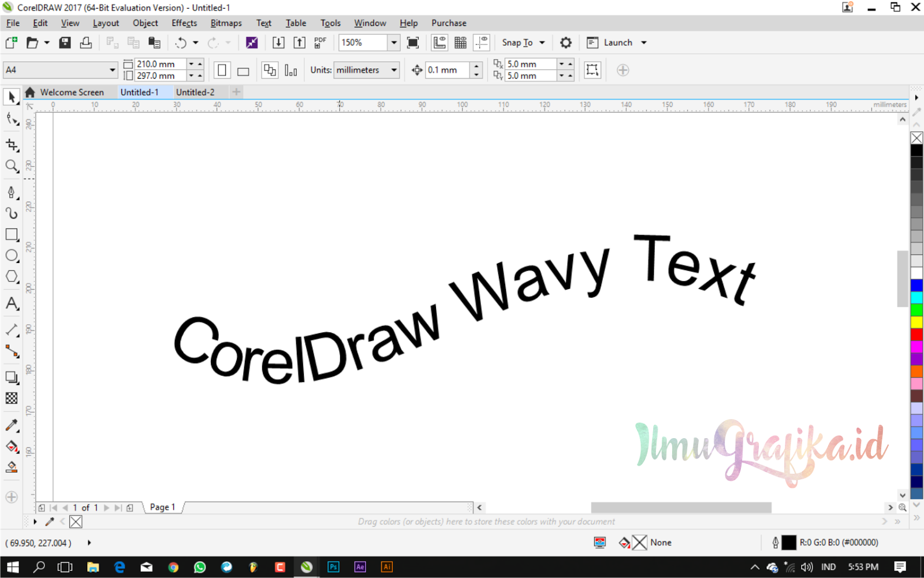Choose the Ellipse tool
This screenshot has height=578, width=924.
pyautogui.click(x=12, y=255)
